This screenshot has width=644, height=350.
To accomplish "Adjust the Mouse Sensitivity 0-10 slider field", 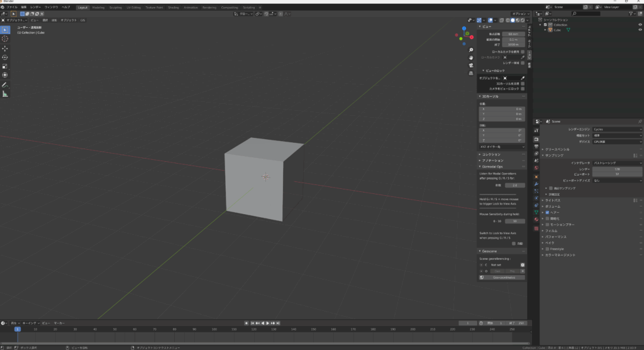I will 514,221.
